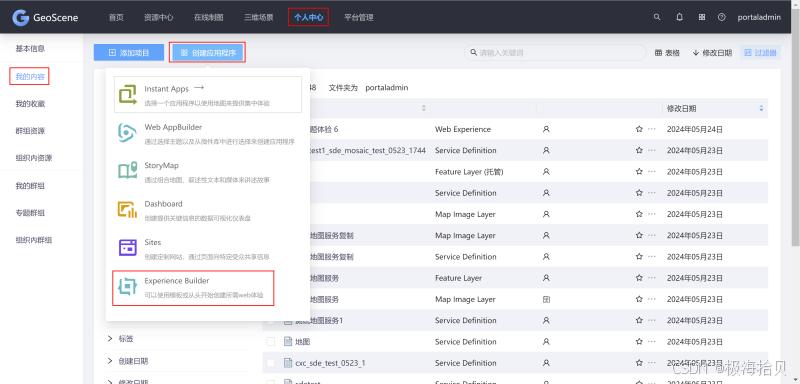This screenshot has height=384, width=800.
Task: Click file icon beside cxc_sde_test_0523_1
Action: pyautogui.click(x=288, y=363)
